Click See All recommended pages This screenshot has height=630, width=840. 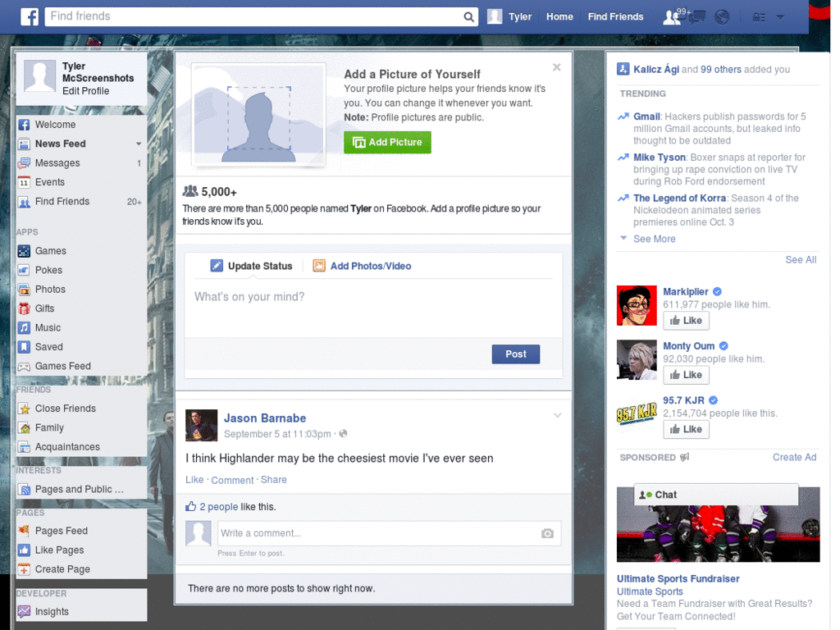(x=801, y=260)
